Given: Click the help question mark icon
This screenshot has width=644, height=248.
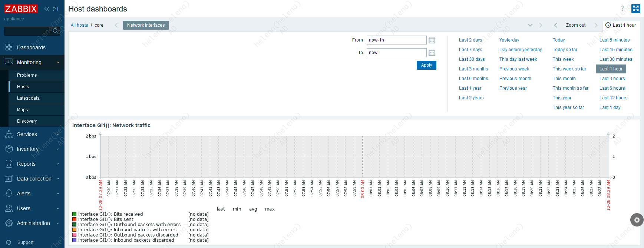Looking at the screenshot, I should 622,9.
